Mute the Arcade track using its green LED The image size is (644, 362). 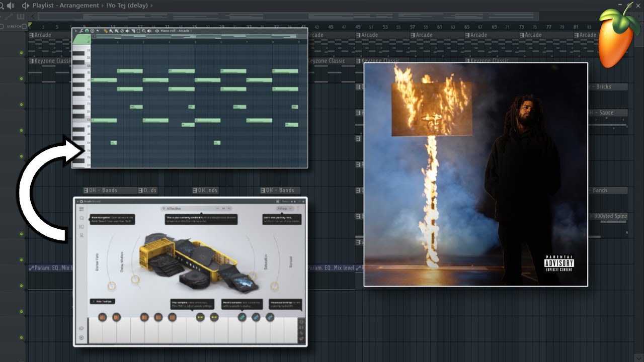pyautogui.click(x=21, y=53)
